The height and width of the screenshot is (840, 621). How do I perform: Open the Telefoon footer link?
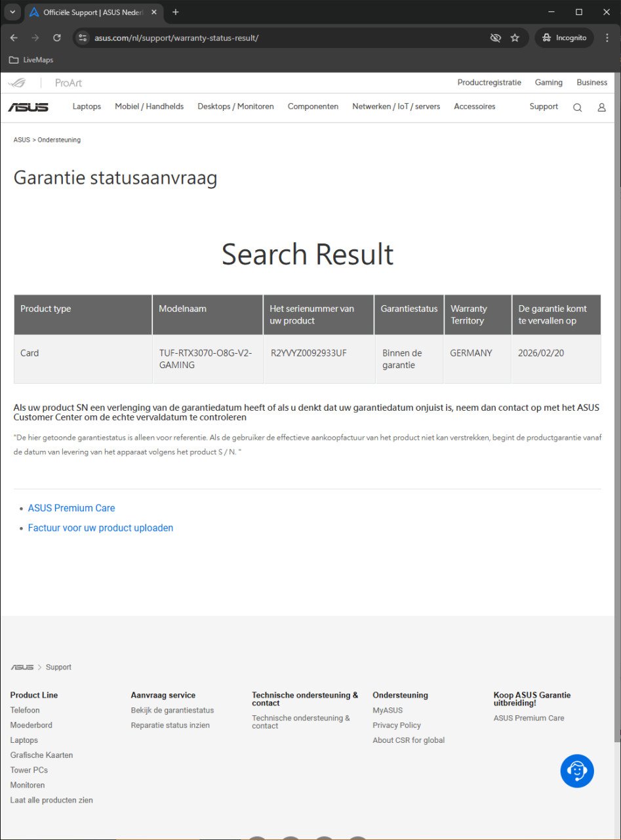(x=25, y=710)
